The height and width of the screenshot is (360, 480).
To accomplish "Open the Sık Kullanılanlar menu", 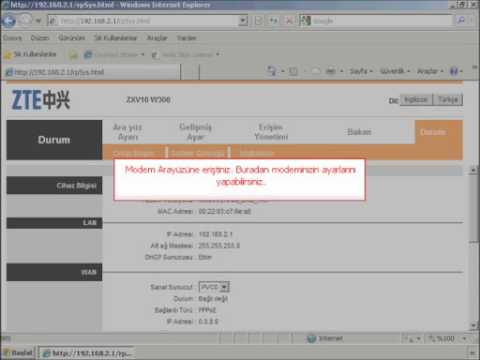I will 116,38.
